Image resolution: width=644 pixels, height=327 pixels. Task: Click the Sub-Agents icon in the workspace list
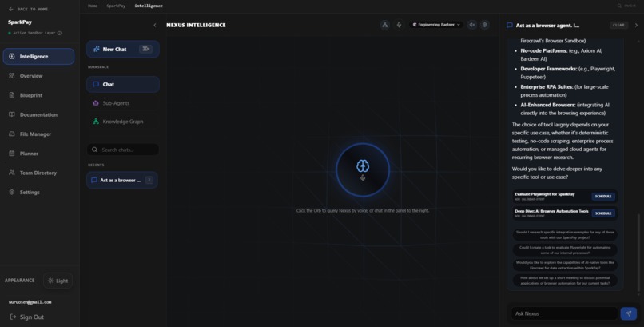pos(96,103)
